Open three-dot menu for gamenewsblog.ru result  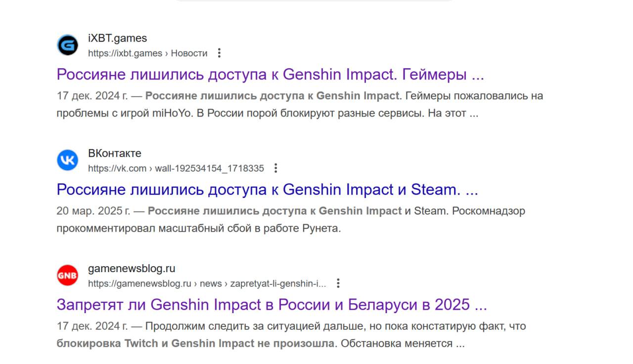coord(338,283)
